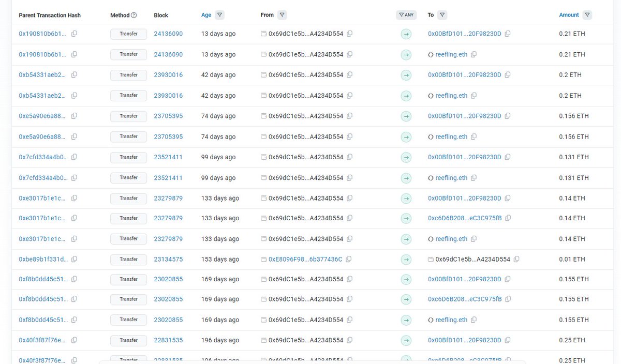Copy hash 0xbe89b1f331d... in 153-days row

coord(74,259)
